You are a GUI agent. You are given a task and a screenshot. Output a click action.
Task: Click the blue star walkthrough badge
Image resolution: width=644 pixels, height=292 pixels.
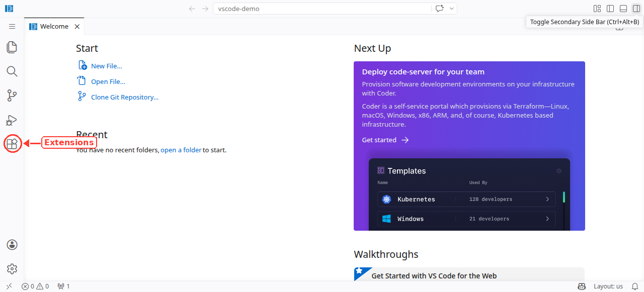coord(360,271)
